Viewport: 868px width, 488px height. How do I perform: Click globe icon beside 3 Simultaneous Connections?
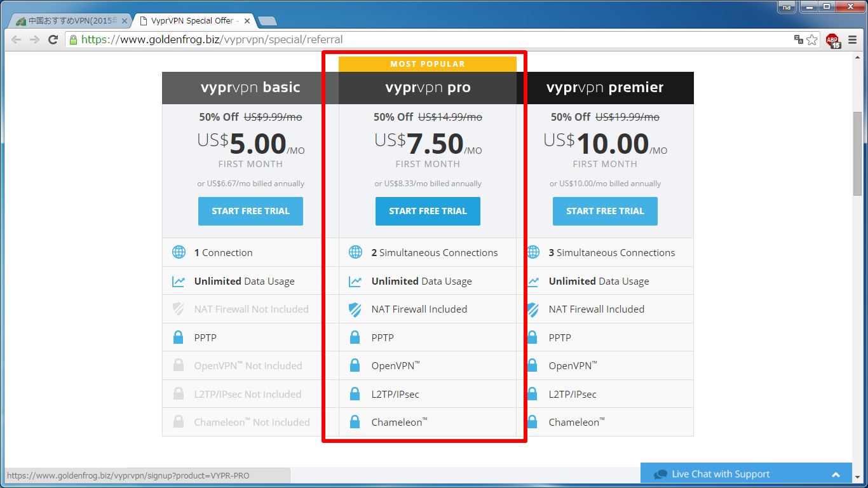533,252
